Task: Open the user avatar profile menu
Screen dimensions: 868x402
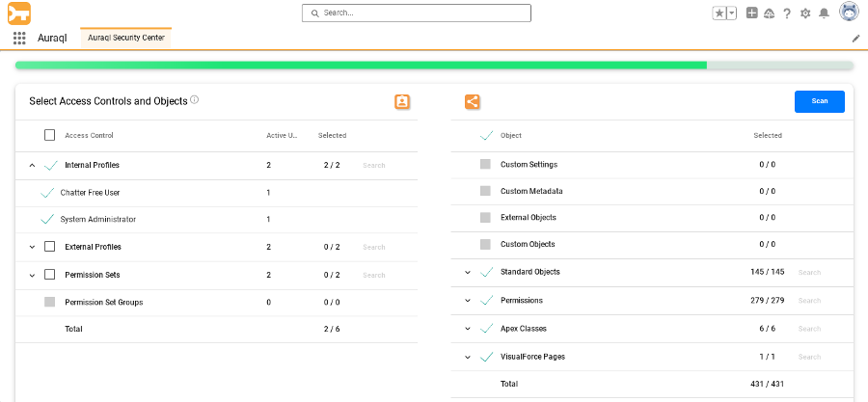Action: (849, 13)
